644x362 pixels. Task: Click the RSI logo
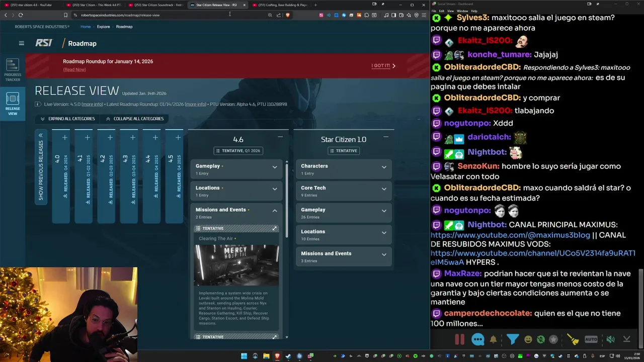tap(44, 43)
